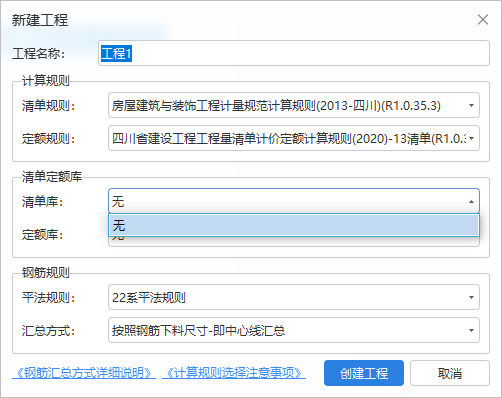Click the 定额库 label
Viewport: 502px width, 398px height.
(42, 235)
